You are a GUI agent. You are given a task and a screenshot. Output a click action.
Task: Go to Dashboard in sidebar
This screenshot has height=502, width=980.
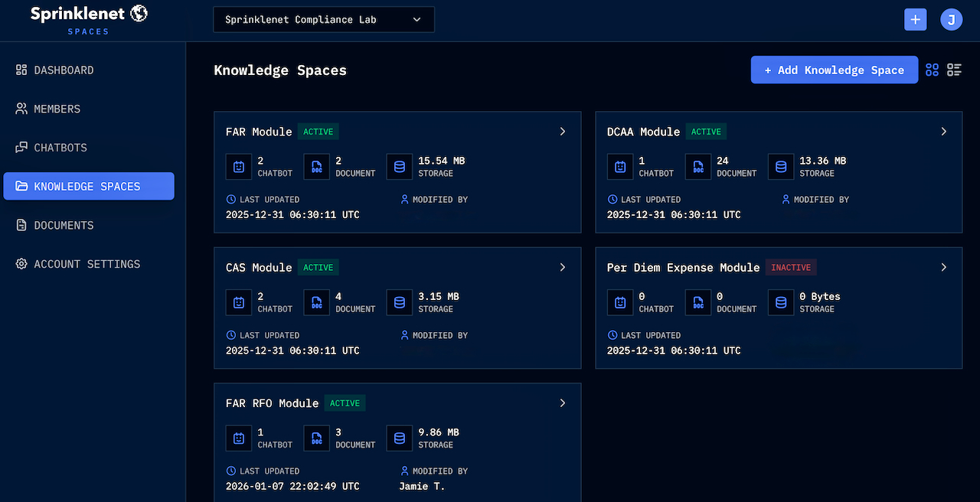point(64,70)
